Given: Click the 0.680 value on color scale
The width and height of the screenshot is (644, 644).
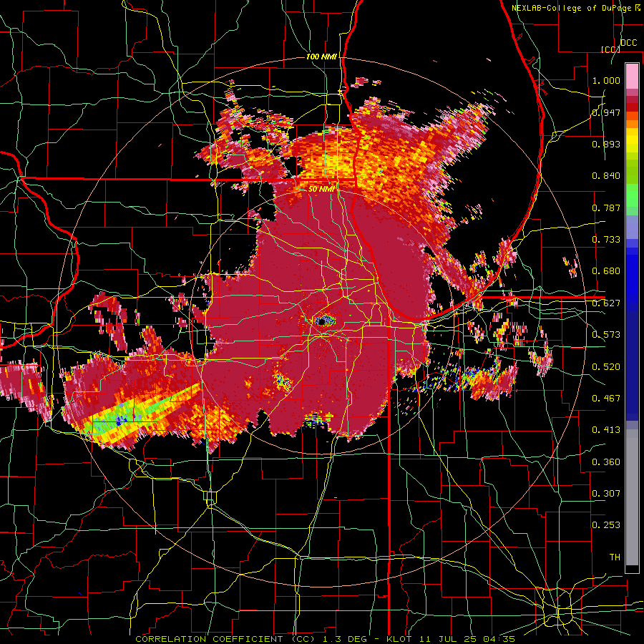Looking at the screenshot, I should pos(606,271).
